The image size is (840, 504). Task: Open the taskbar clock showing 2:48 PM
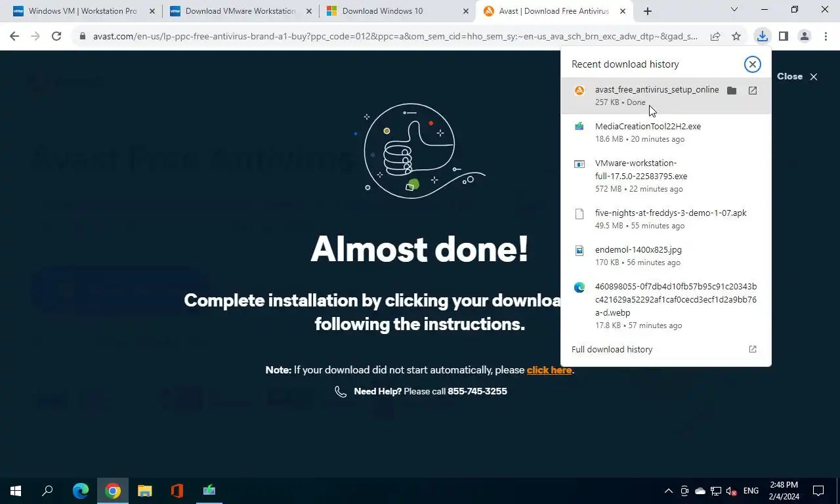pyautogui.click(x=784, y=491)
